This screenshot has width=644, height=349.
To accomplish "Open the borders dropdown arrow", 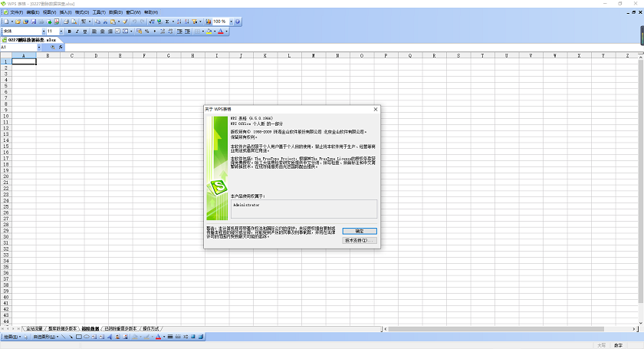I will pos(203,31).
